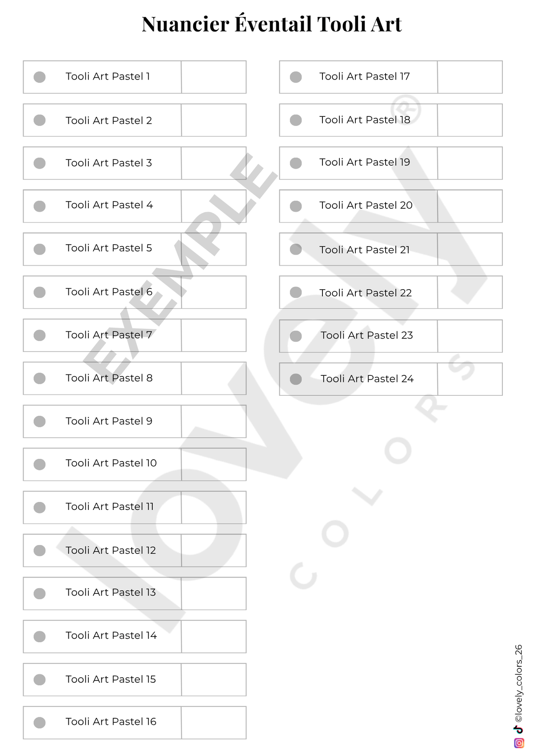Screen dimensions: 533x756
Task: Click the empty swatch box for Pastel 19
Action: point(470,163)
